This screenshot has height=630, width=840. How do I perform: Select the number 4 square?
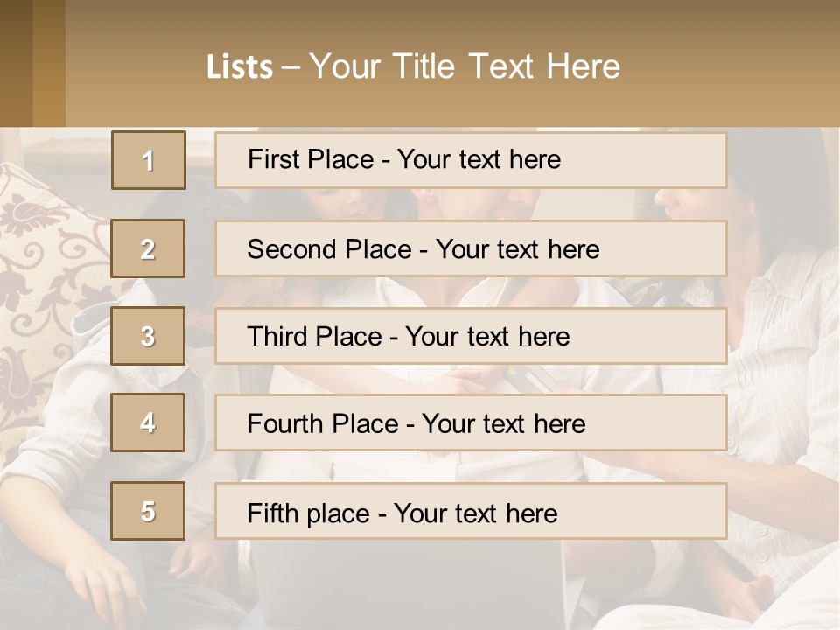148,423
